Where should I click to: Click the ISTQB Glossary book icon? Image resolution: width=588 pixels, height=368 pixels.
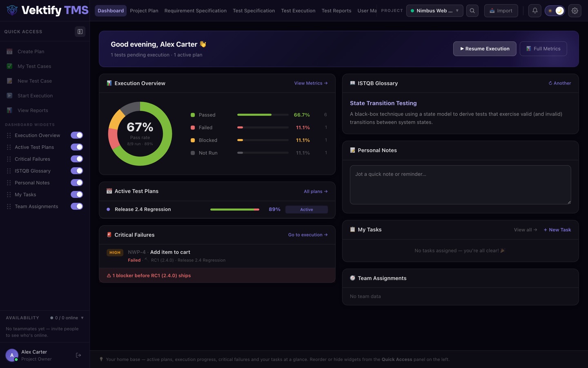[352, 83]
